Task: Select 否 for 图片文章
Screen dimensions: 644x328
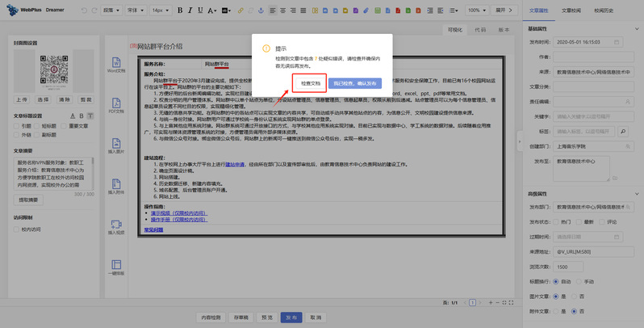Action: [x=574, y=296]
